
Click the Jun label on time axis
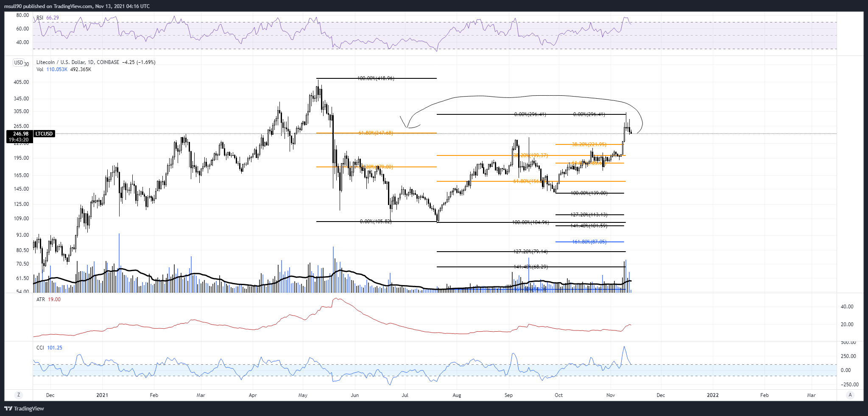pyautogui.click(x=354, y=395)
